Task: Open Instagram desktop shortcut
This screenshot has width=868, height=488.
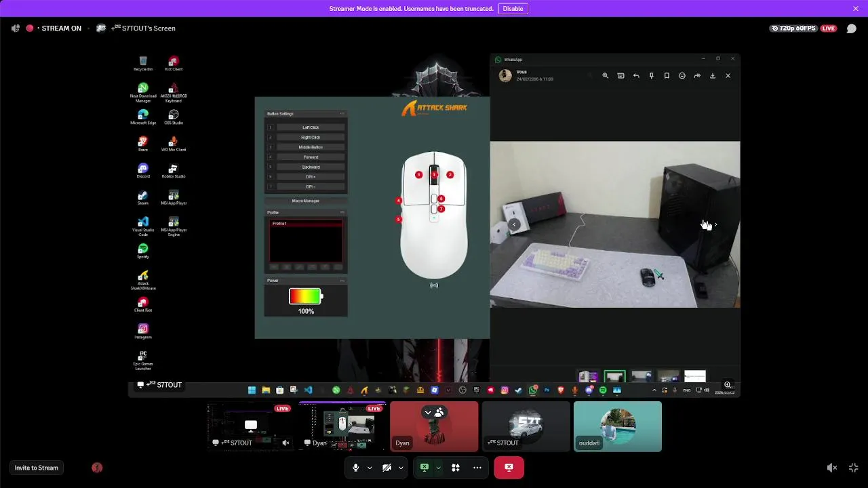Action: tap(143, 331)
